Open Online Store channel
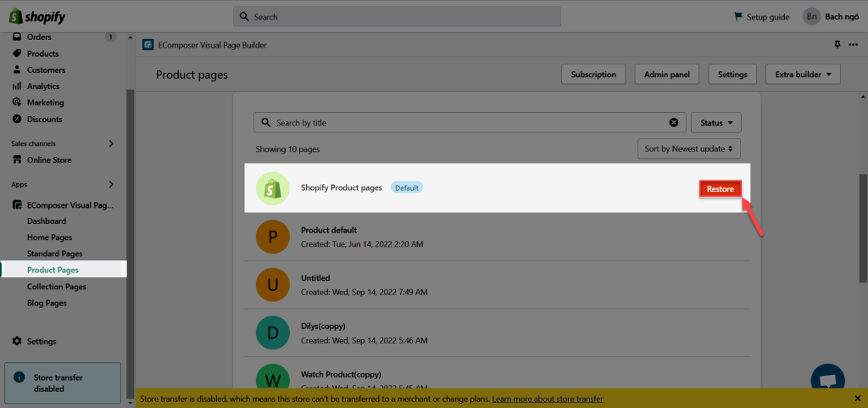868x408 pixels. point(49,160)
